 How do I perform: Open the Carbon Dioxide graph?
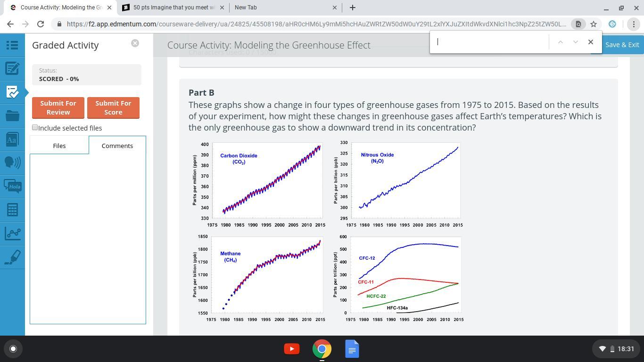[258, 185]
